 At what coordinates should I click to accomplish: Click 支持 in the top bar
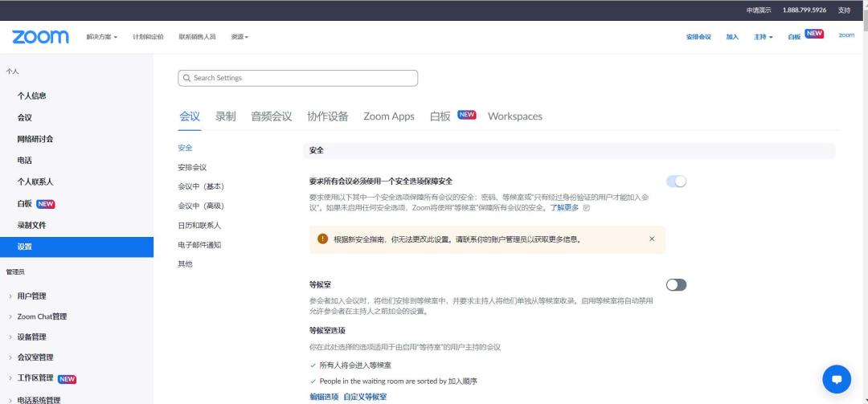point(844,10)
